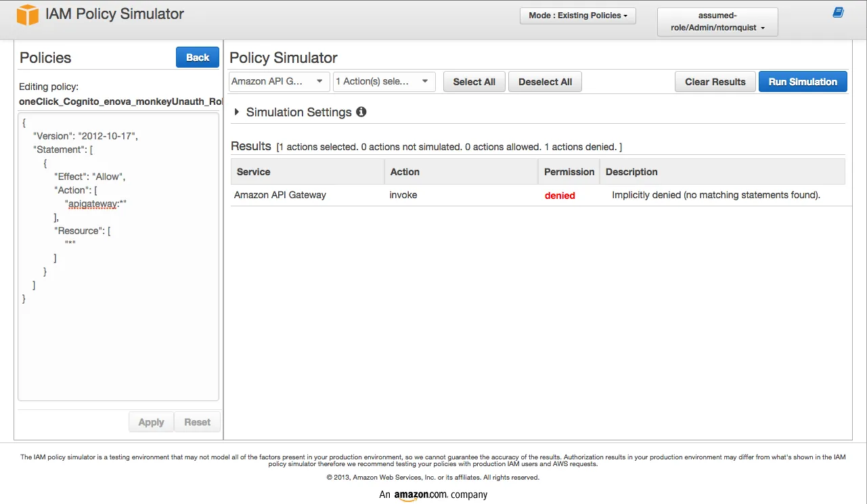Click the "Resource": [ line in the editor
867x504 pixels.
point(83,231)
